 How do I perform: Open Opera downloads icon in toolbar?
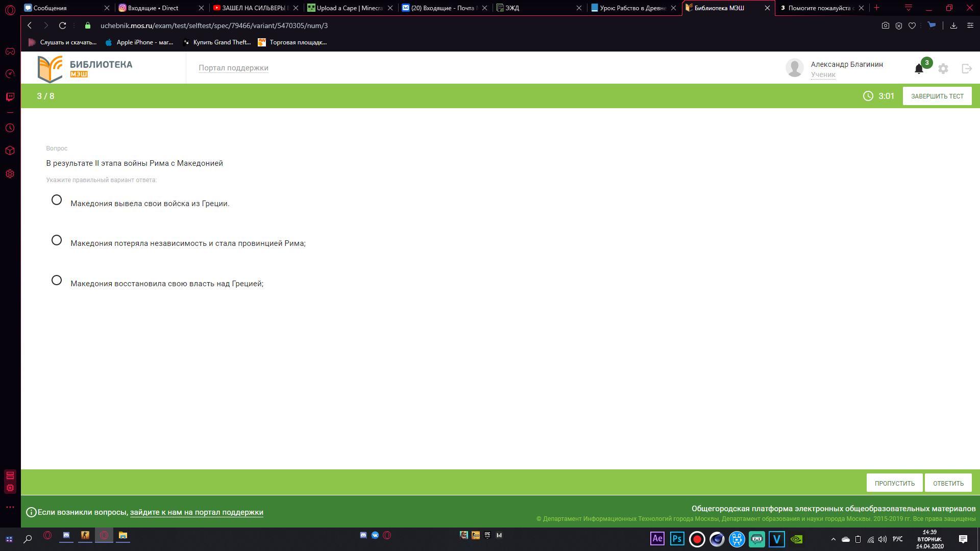tap(953, 26)
